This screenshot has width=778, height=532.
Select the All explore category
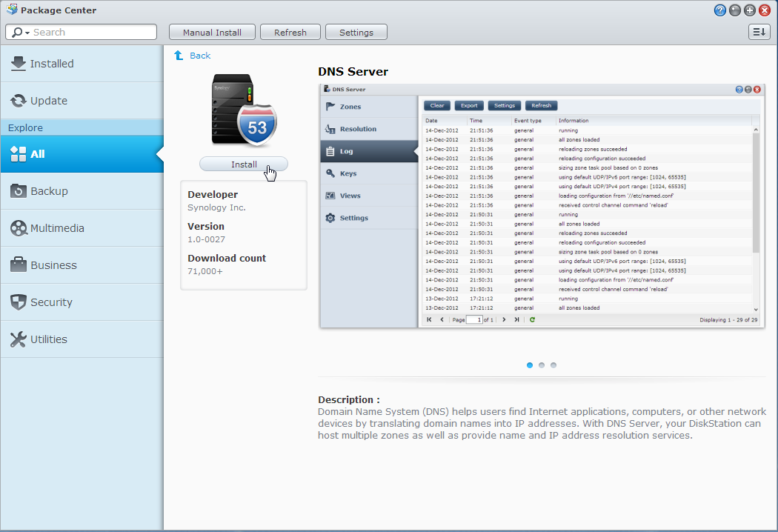82,154
